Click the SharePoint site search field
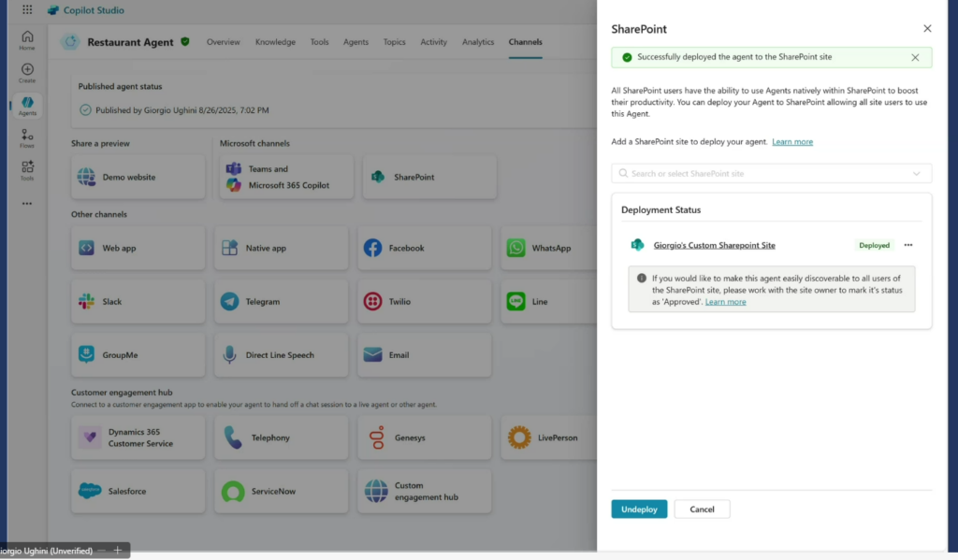The image size is (958, 560). tap(771, 174)
